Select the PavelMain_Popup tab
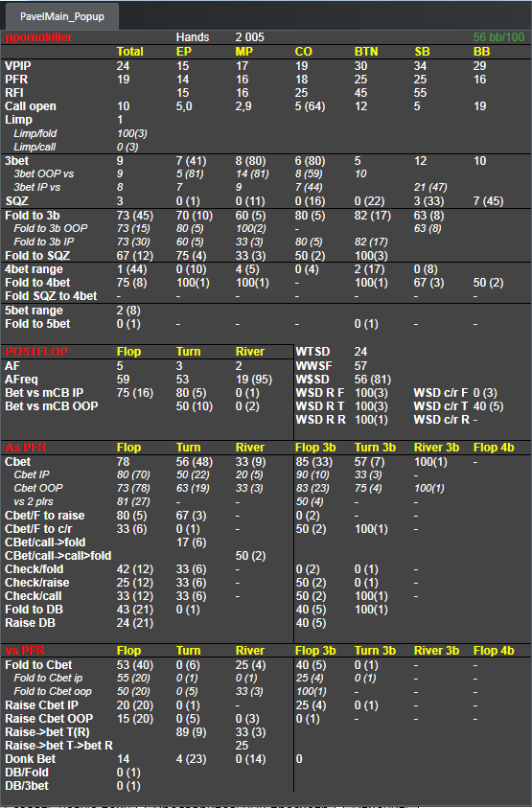Screen dimensions: 532x808 point(62,16)
